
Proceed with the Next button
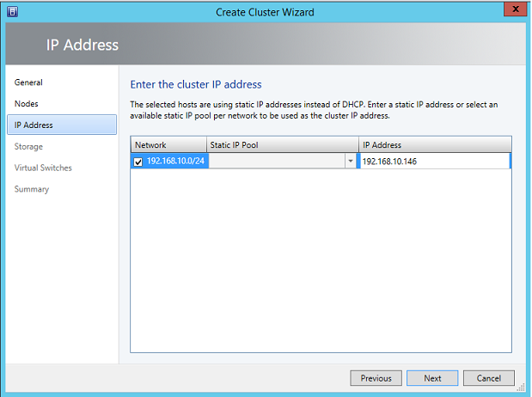(432, 378)
